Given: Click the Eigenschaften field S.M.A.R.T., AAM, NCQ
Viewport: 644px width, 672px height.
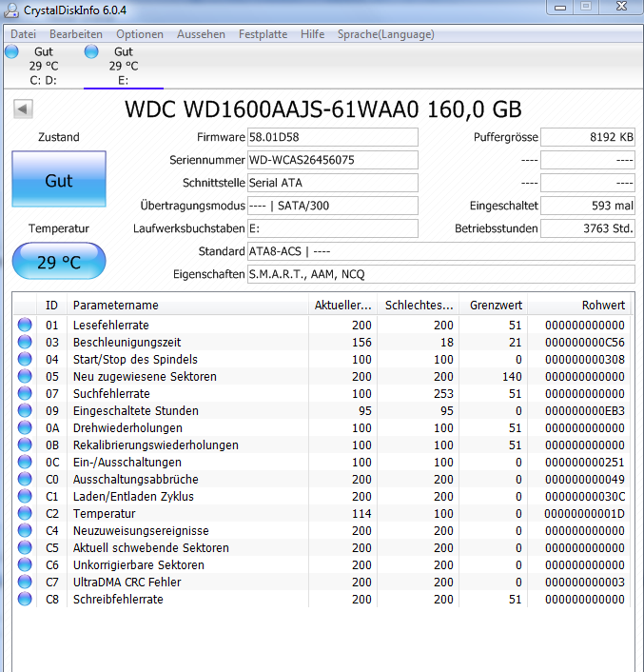Looking at the screenshot, I should click(441, 274).
